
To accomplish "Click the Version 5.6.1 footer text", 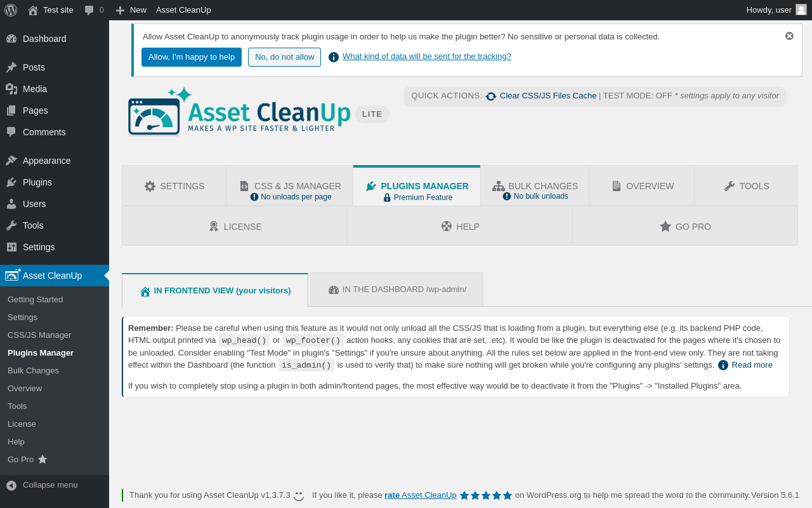I will point(775,495).
